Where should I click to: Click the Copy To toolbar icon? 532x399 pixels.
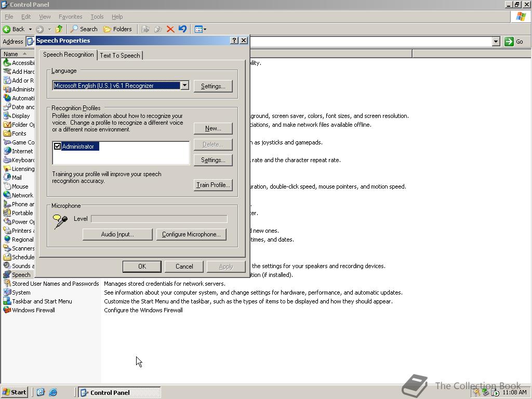pyautogui.click(x=158, y=29)
